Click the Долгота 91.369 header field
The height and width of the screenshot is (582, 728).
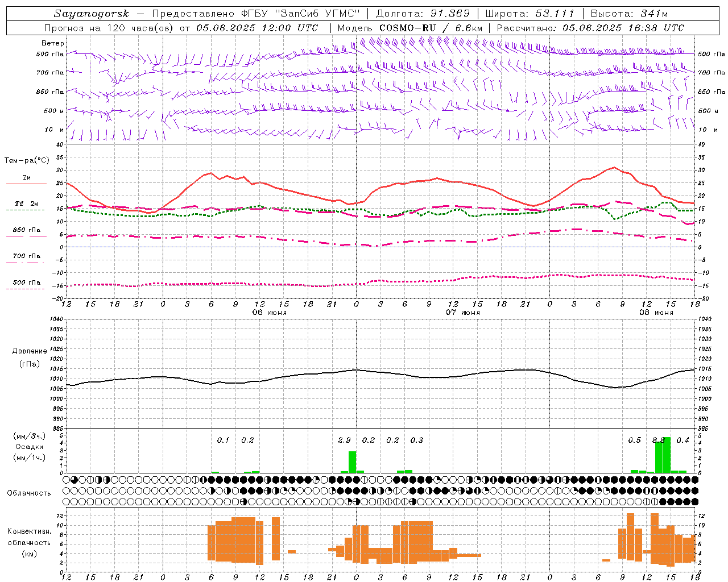pos(423,14)
